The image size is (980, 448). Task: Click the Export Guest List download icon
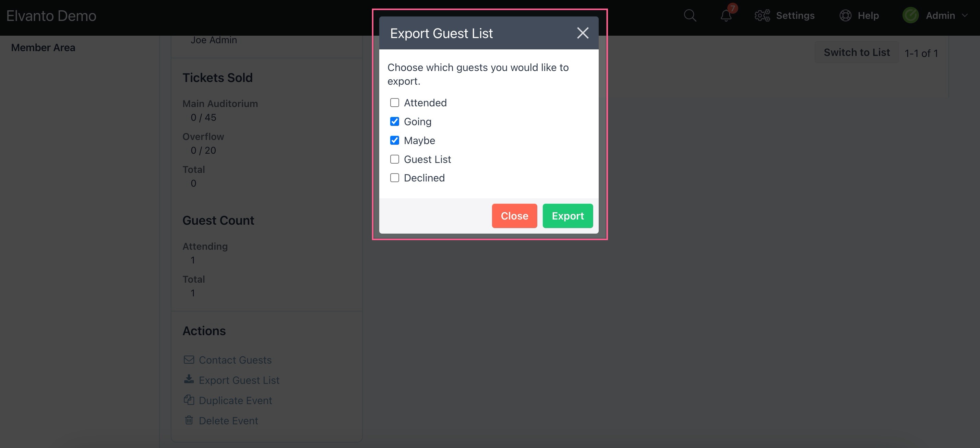[x=189, y=379]
